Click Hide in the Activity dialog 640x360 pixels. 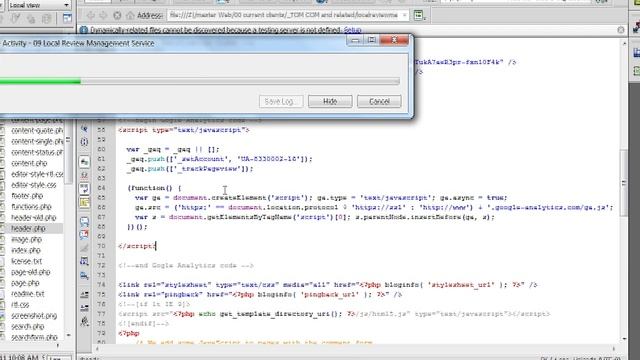[x=330, y=101]
